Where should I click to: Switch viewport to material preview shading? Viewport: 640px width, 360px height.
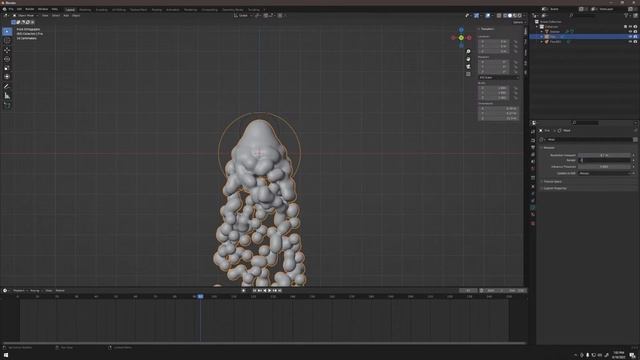point(515,16)
